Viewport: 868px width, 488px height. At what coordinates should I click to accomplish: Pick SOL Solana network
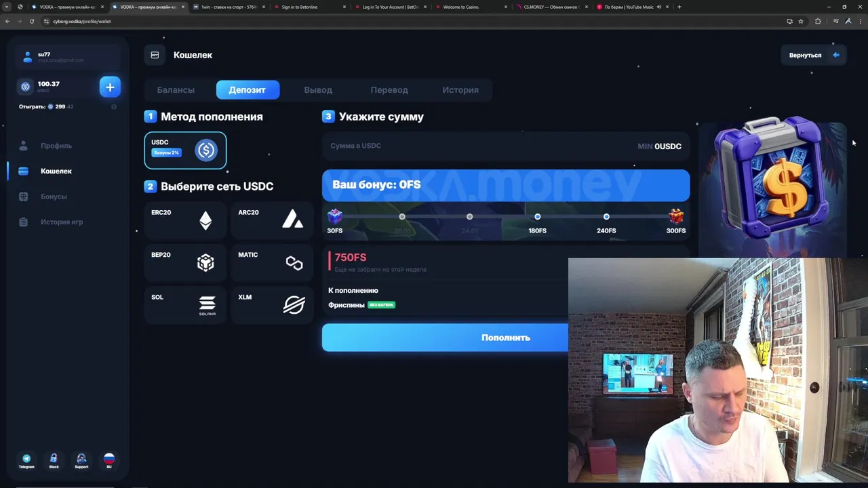pos(184,305)
